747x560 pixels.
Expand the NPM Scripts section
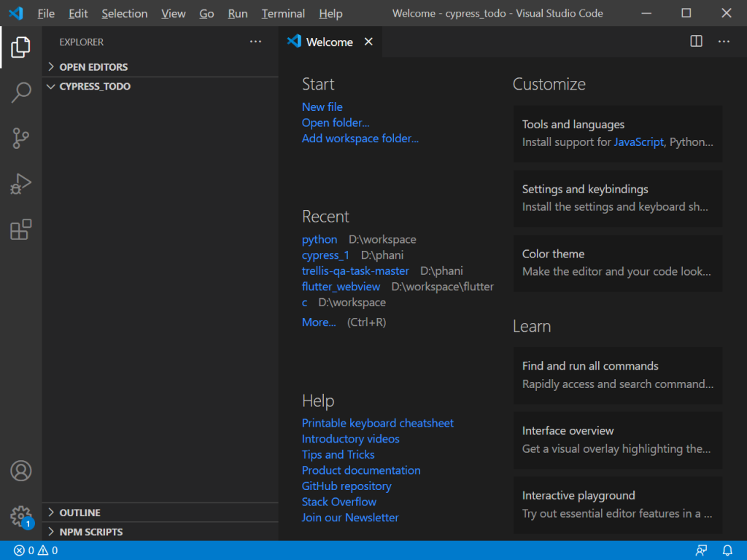(90, 532)
